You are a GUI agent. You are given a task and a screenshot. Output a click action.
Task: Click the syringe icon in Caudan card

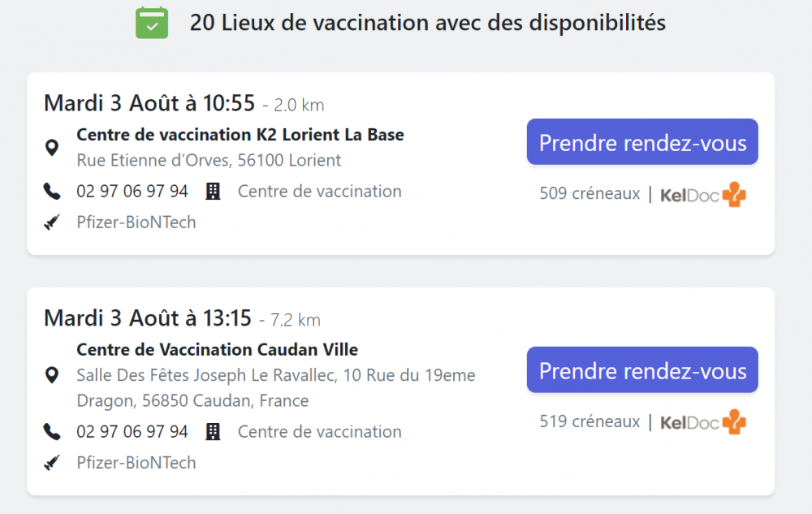52,463
